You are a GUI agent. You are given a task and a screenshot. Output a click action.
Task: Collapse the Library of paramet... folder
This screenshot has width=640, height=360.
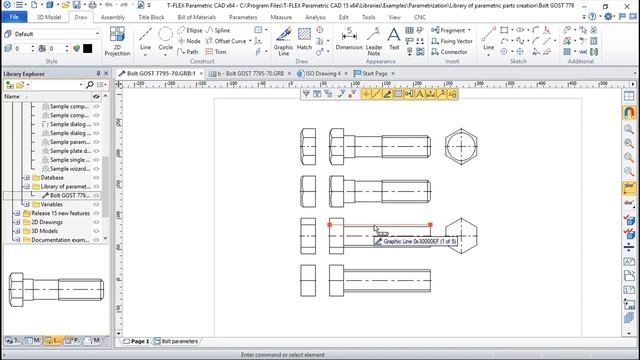27,187
